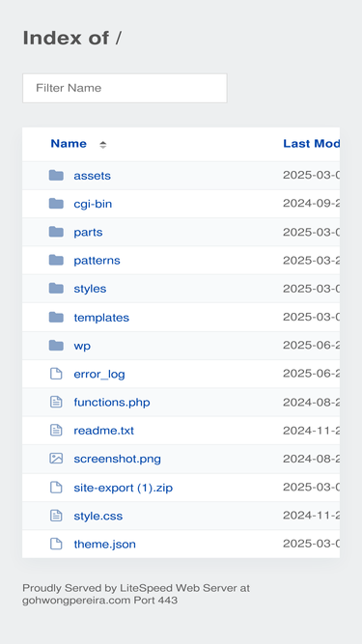Click the functions.php document icon
Screen dimensions: 362x644
[56, 402]
